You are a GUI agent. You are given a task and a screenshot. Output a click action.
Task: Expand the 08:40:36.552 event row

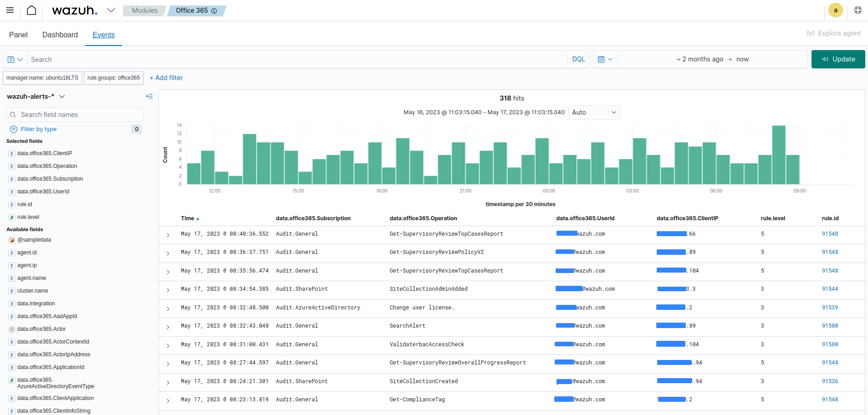(x=168, y=235)
